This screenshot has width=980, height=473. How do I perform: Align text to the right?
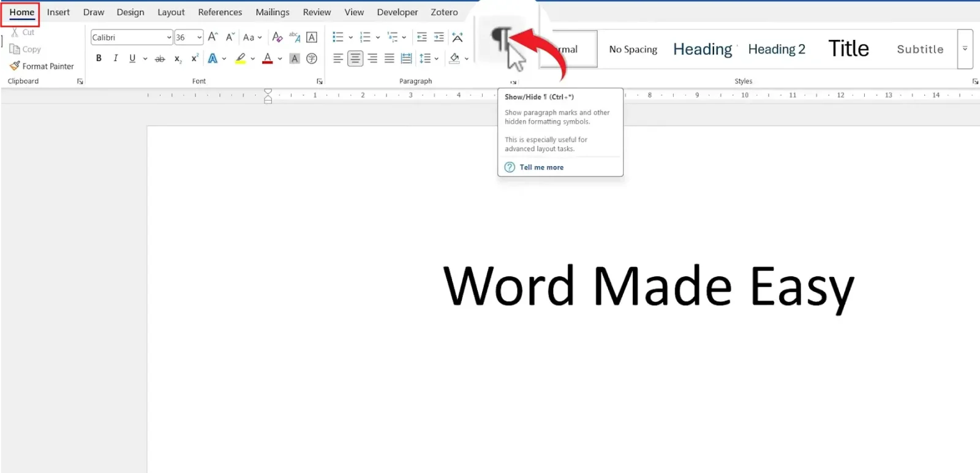[x=372, y=59]
